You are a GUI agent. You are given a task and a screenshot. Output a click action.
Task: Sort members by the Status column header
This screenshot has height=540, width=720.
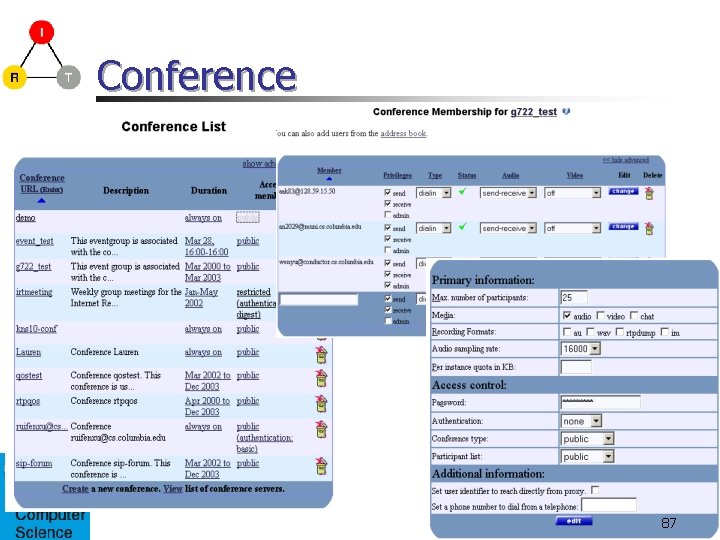467,175
